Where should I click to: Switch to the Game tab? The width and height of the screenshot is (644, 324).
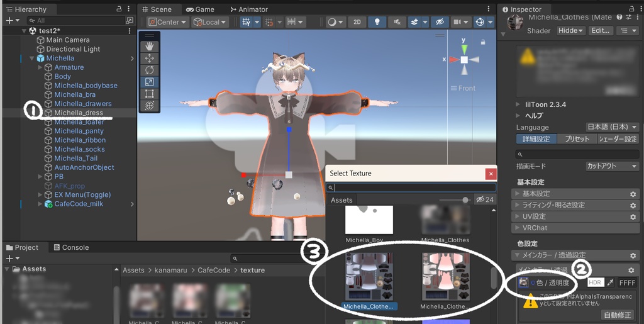[200, 9]
